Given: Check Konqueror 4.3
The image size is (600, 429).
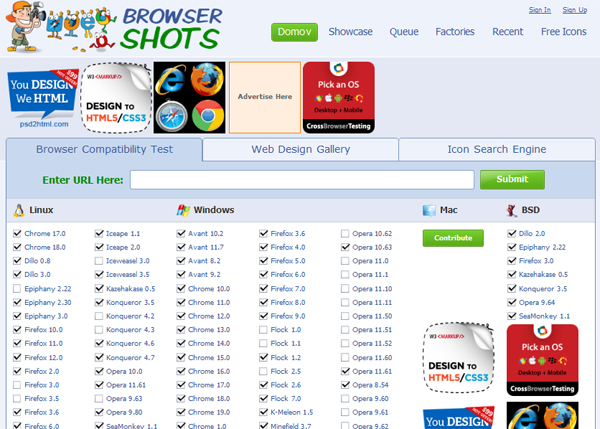Looking at the screenshot, I should [99, 330].
